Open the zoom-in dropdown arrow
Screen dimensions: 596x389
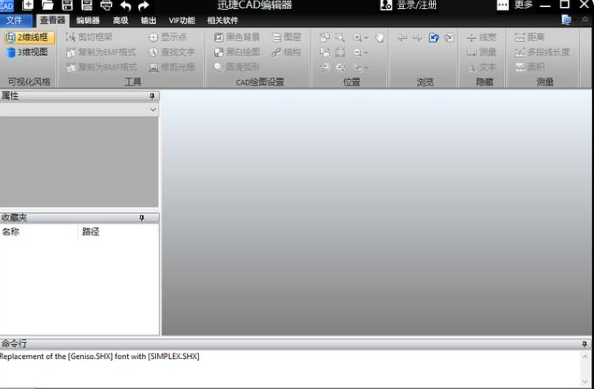pos(366,38)
